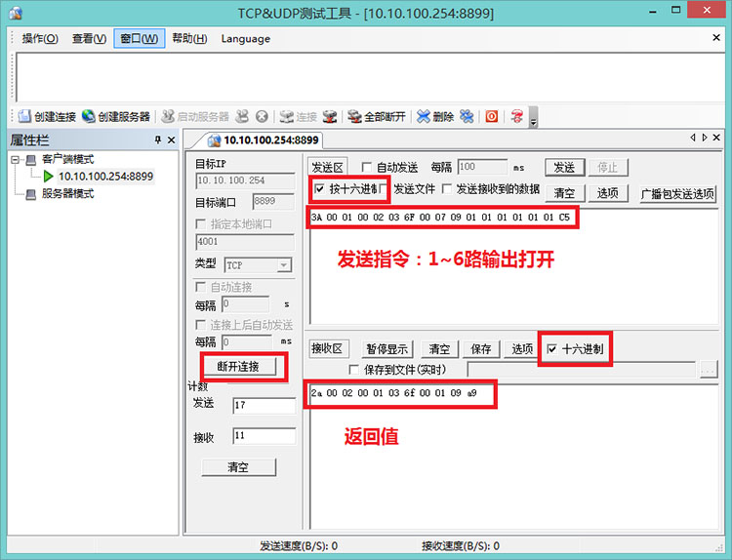
Task: Click the receive-area 选项 button
Action: pos(522,348)
